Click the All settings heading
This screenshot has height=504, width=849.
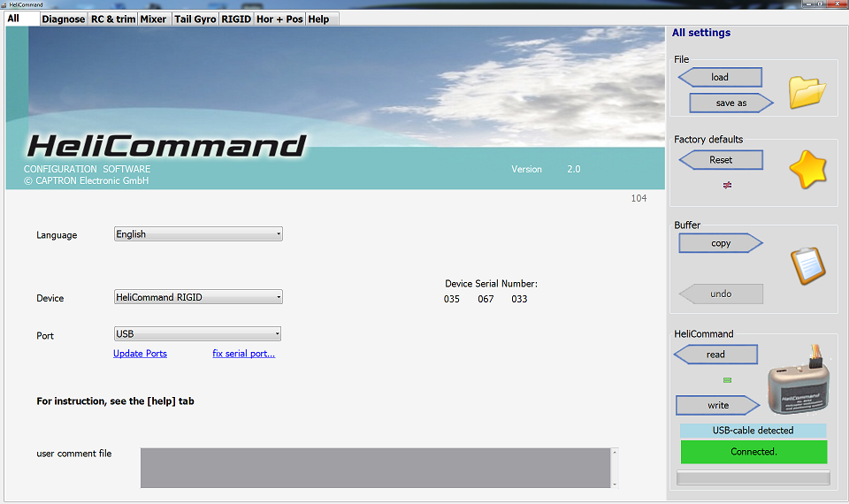[701, 33]
